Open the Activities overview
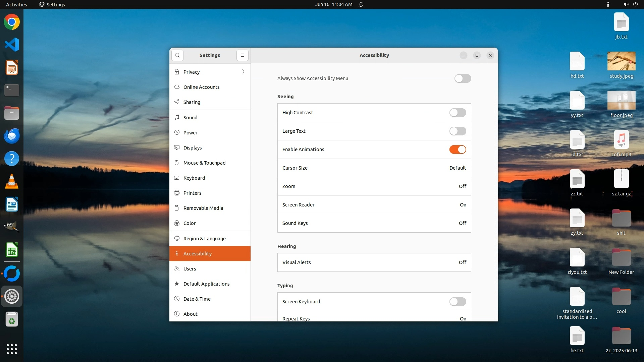Screen dimensions: 644x362 point(16,4)
